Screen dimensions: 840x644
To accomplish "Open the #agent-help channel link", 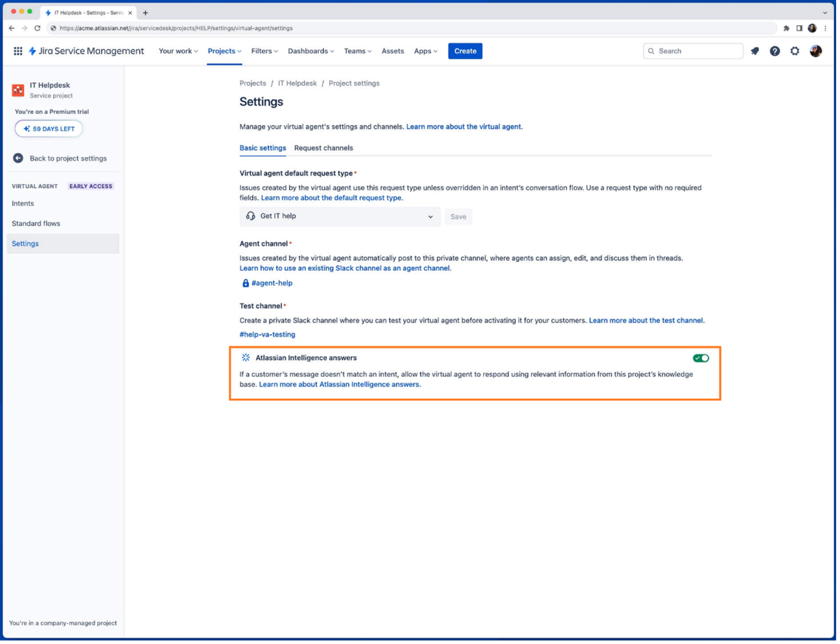I will (273, 284).
